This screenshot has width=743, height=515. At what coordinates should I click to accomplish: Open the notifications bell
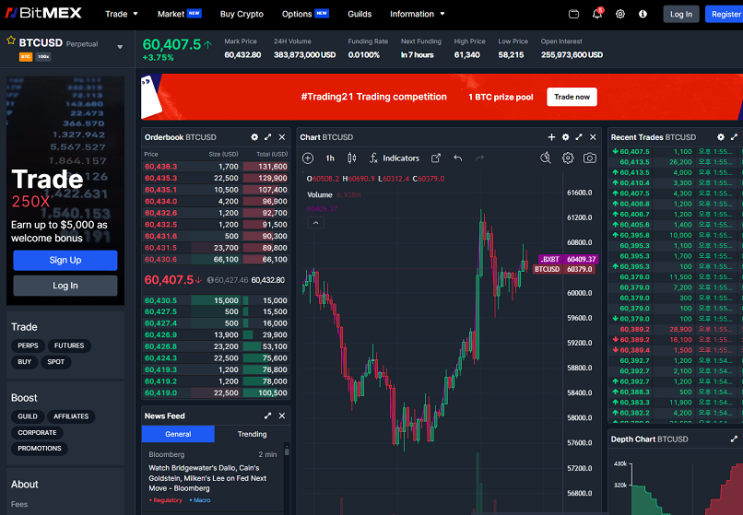597,13
